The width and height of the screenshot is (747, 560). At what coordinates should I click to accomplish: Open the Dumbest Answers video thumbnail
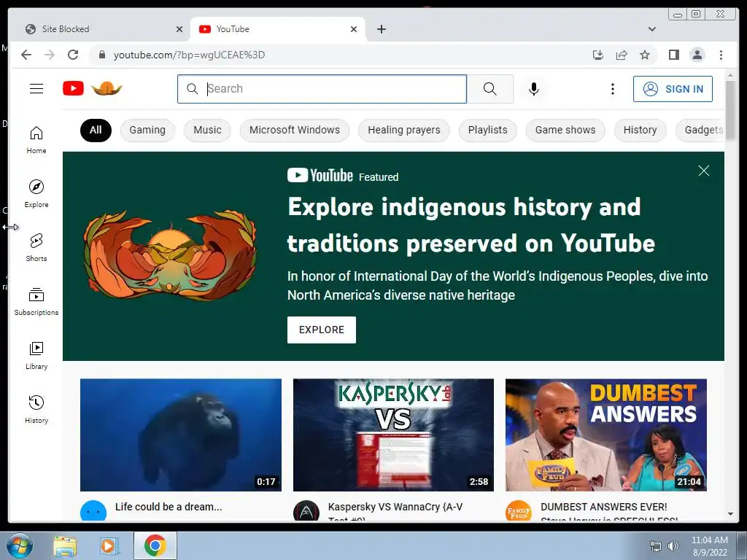(x=606, y=435)
